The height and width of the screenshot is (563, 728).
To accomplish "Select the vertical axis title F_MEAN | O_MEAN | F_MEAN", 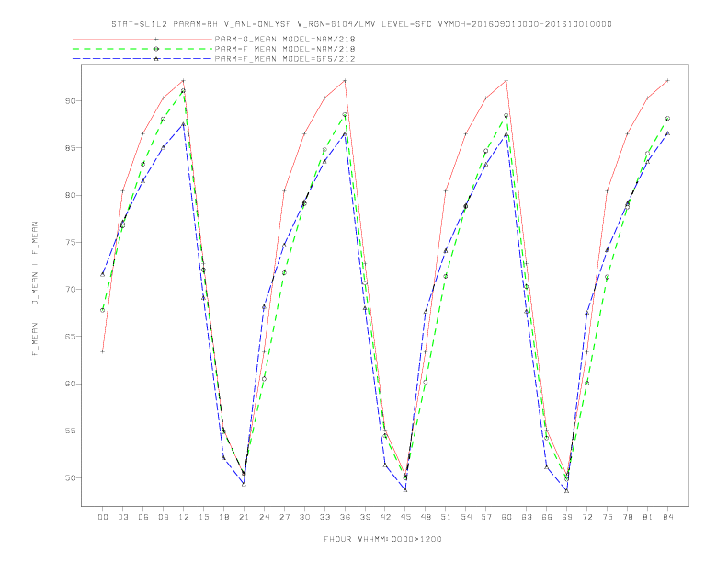I will [x=35, y=289].
